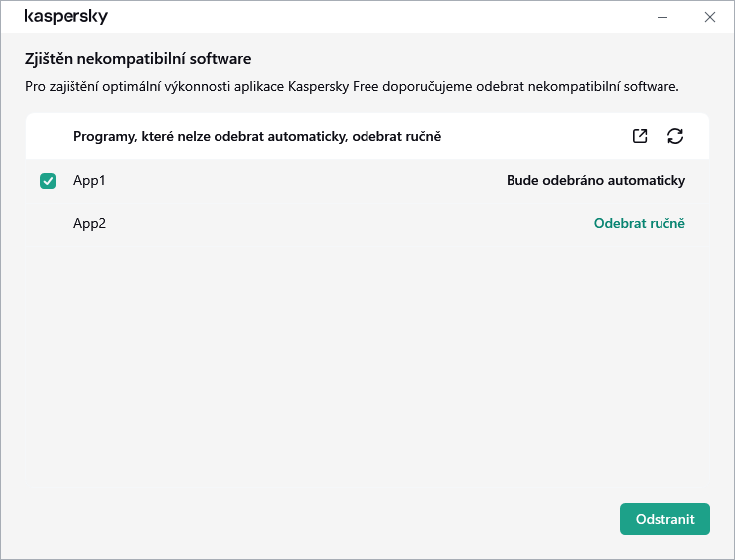Click the description mentioning Kaspersky Free
The image size is (735, 560).
(x=352, y=87)
